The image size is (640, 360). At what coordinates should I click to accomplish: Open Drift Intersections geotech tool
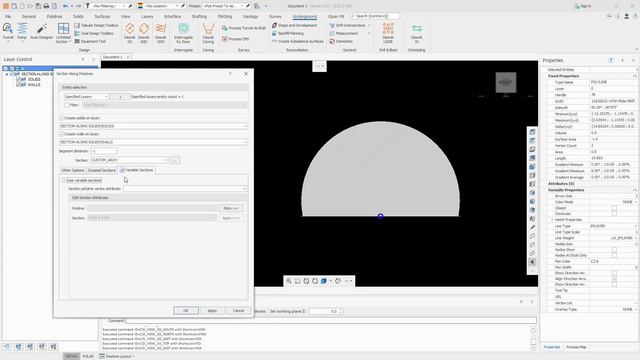347,25
